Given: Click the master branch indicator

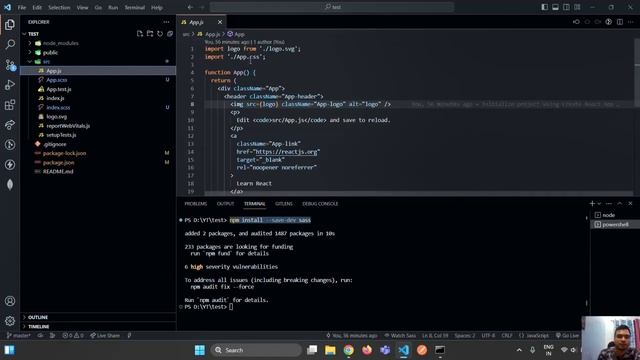Looking at the screenshot, I should [18, 336].
